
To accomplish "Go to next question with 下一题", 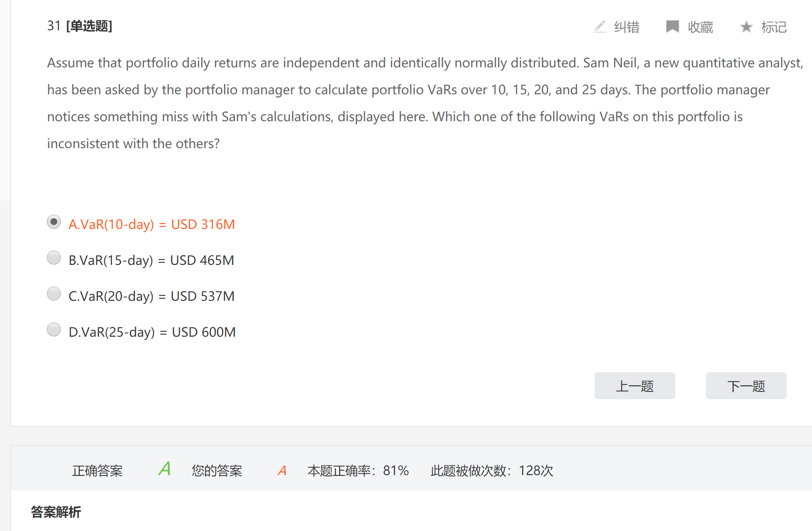I will point(746,386).
